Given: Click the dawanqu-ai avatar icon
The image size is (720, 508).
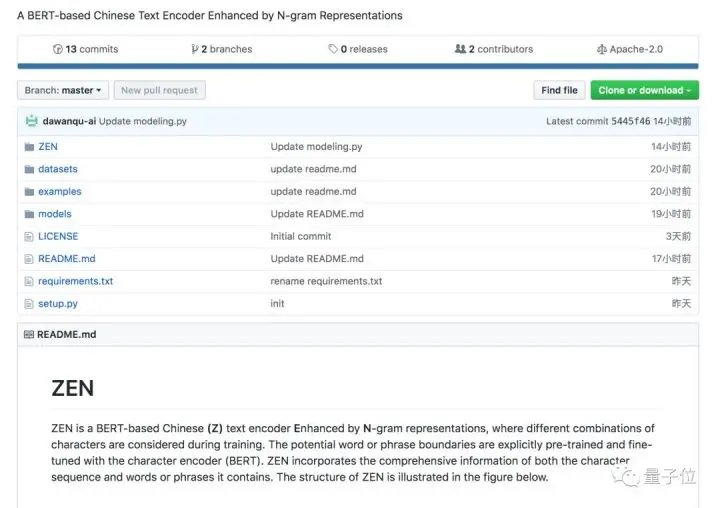Looking at the screenshot, I should [x=32, y=122].
